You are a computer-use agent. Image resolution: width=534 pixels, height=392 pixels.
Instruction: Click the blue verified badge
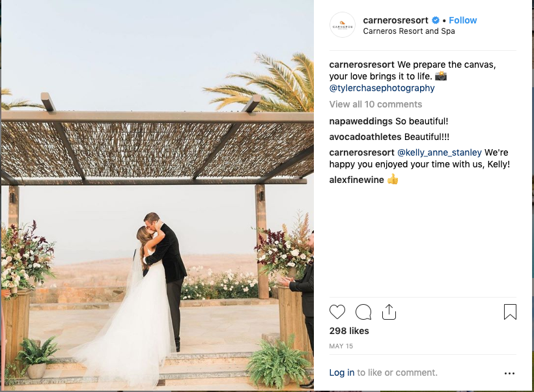tap(436, 20)
